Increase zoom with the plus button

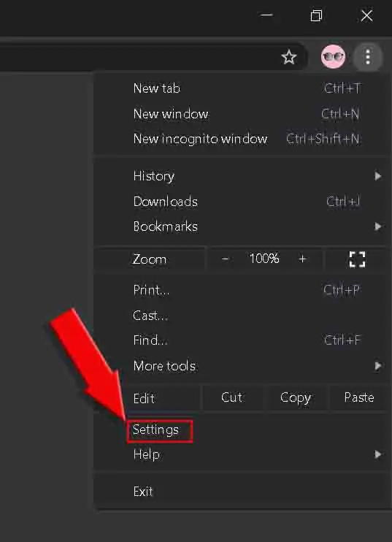click(302, 259)
